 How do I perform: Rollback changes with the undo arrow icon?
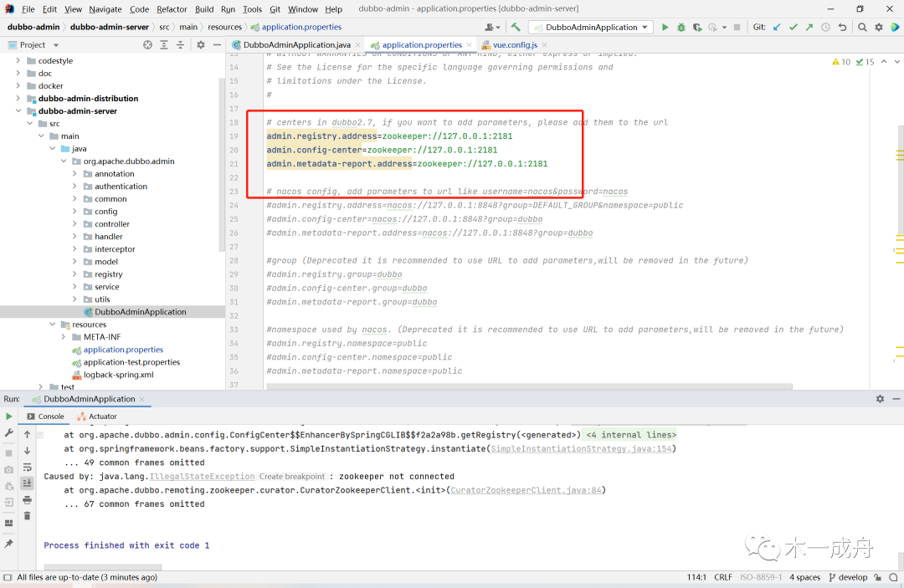tap(842, 27)
